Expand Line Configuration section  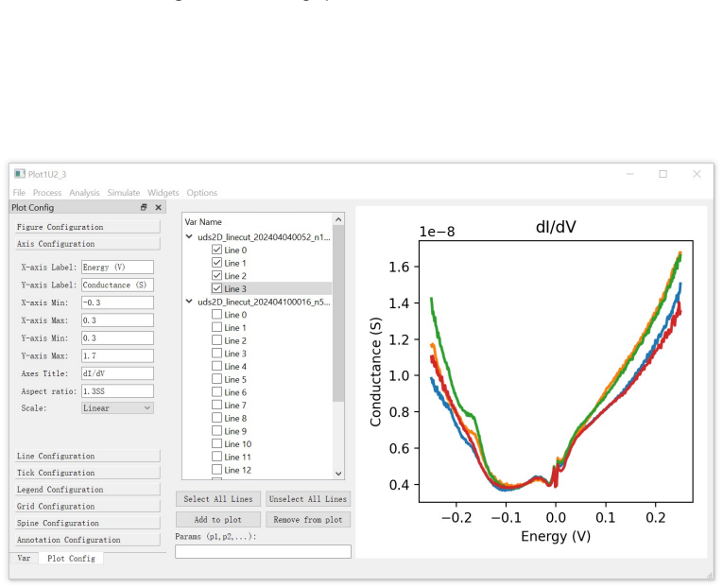tap(87, 456)
